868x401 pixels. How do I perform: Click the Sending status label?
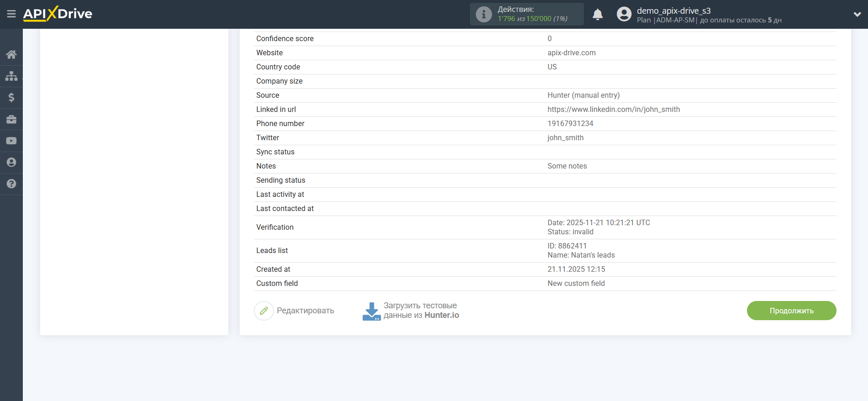click(281, 180)
